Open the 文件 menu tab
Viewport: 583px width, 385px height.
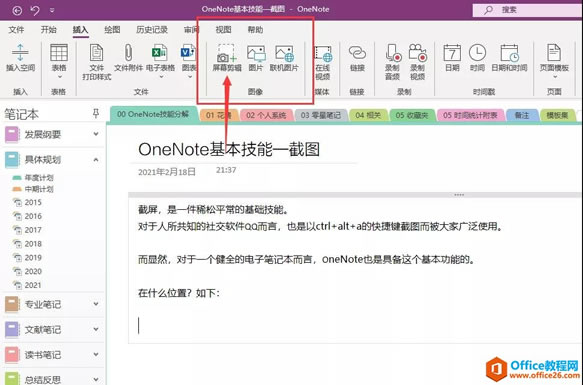(16, 30)
